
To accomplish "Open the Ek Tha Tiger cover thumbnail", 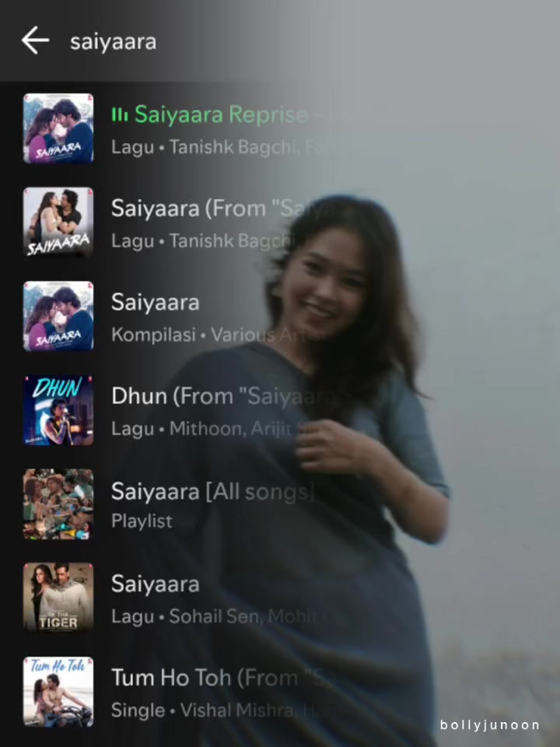I will 58,598.
